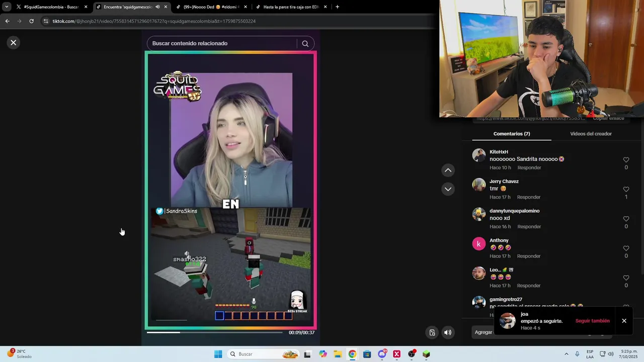Click Jerry Chavez's profile avatar

click(x=479, y=185)
